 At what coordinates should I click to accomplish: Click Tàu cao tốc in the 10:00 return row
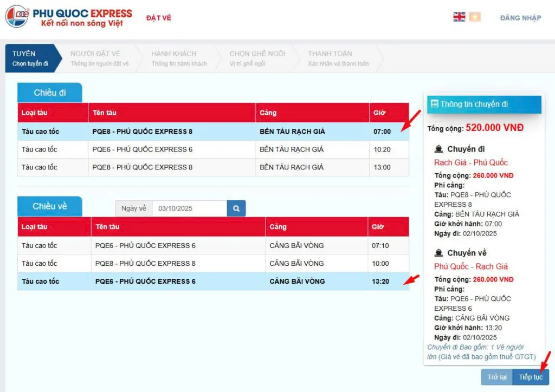pos(39,263)
